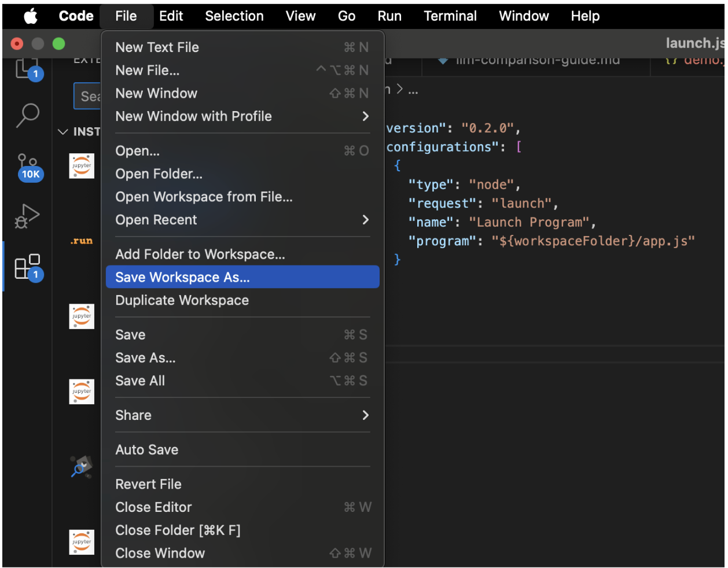The image size is (728, 568).
Task: Open the Selection menu
Action: [234, 16]
